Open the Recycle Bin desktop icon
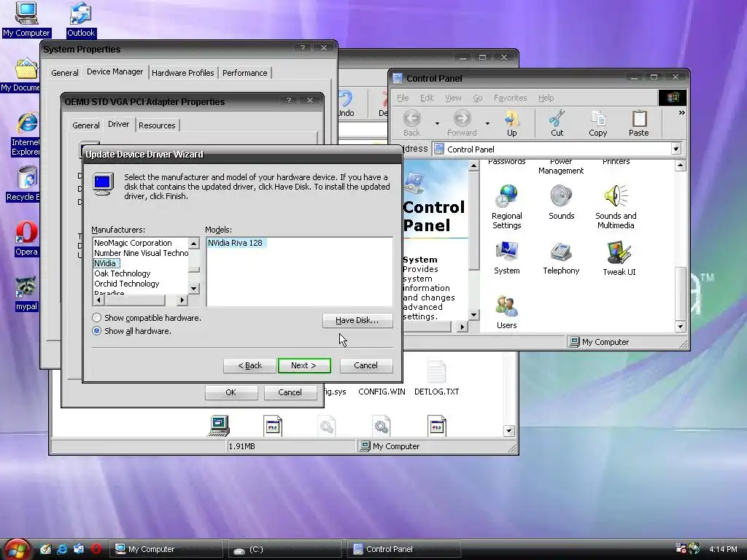 tap(23, 183)
